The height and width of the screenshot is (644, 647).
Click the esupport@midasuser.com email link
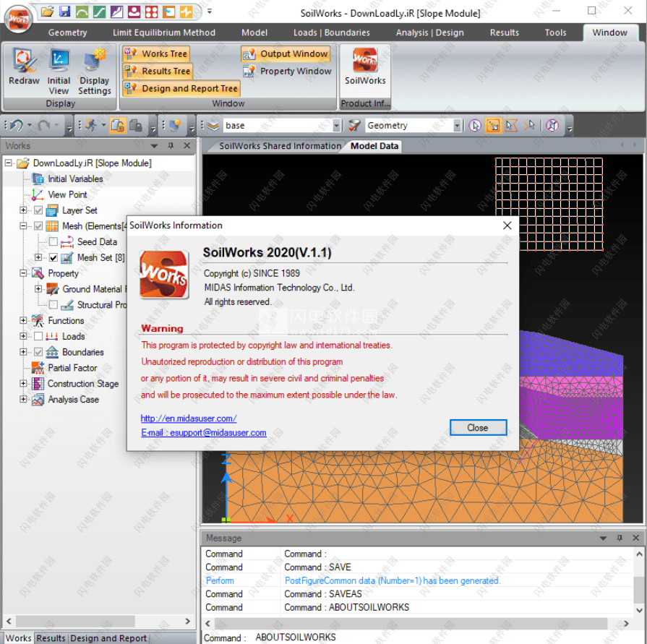[x=204, y=433]
